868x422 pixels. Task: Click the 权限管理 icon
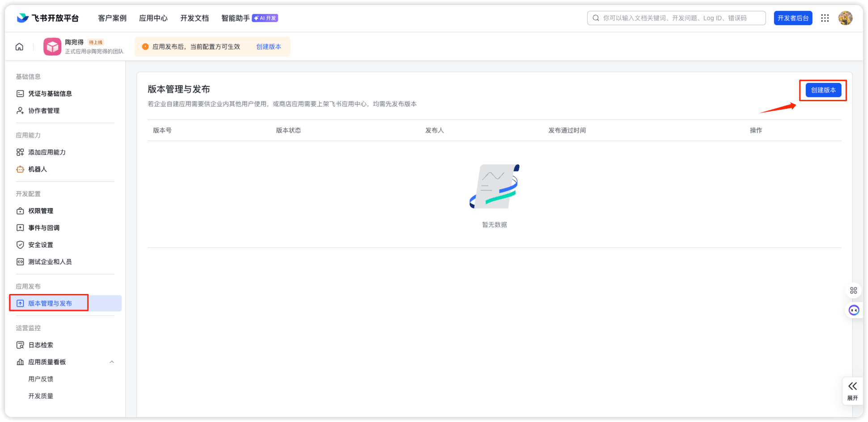point(20,211)
